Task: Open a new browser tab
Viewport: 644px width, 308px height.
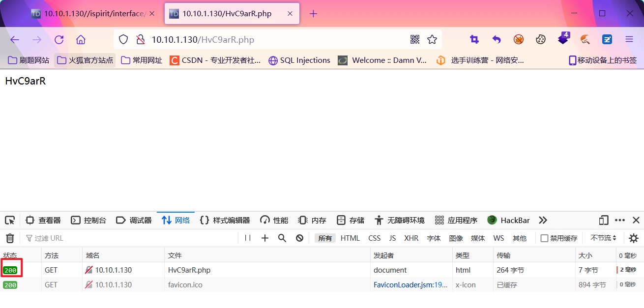Action: click(x=314, y=14)
